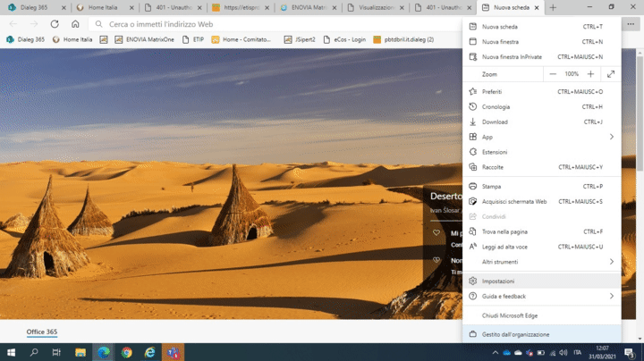Zoom in with the plus button
Screen dimensions: 644x361
click(x=590, y=74)
